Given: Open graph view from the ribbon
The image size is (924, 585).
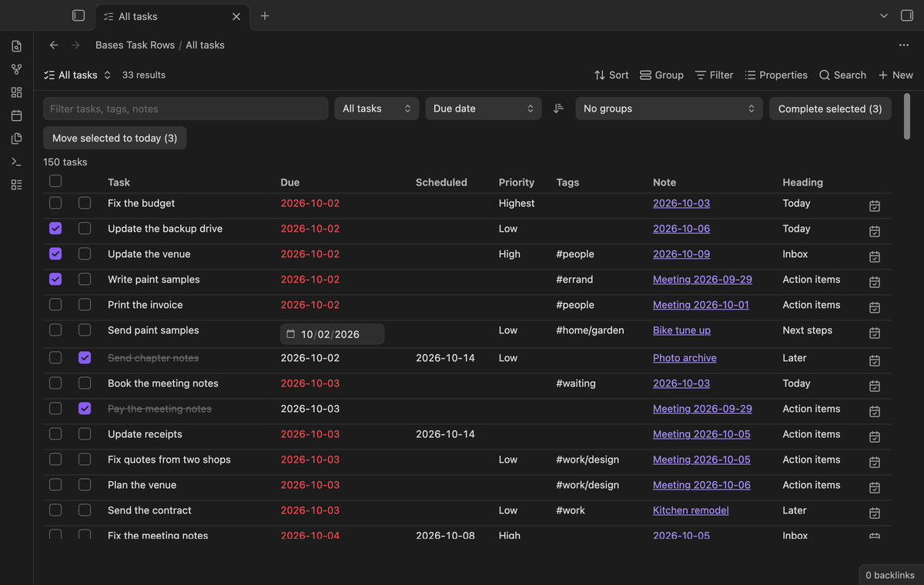Looking at the screenshot, I should point(16,69).
